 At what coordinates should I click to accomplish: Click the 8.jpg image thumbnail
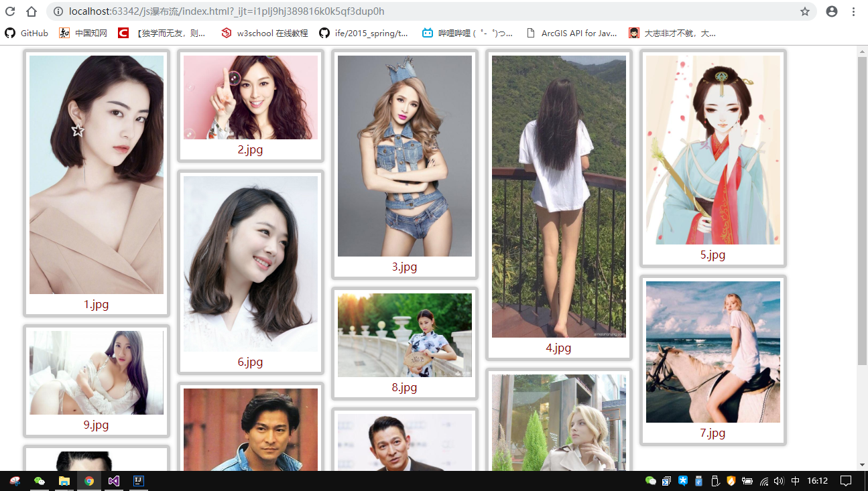pyautogui.click(x=405, y=335)
